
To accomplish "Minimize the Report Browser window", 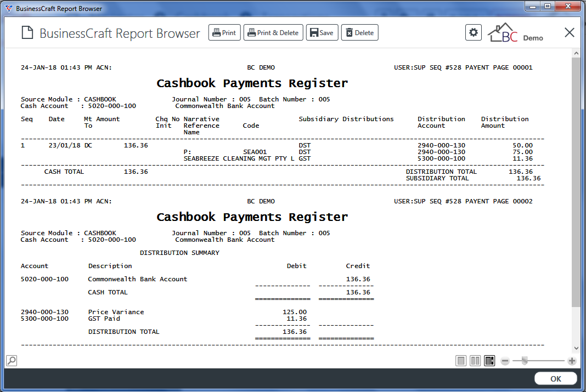I will tap(533, 7).
